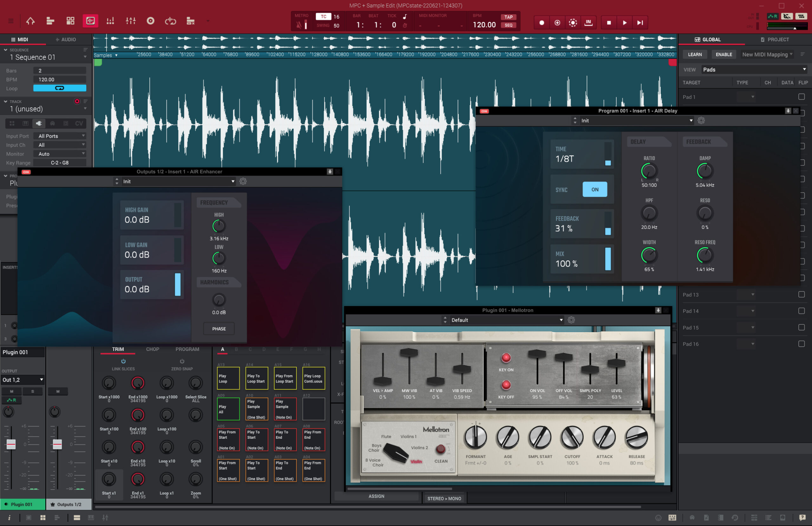This screenshot has width=812, height=526.
Task: Open the Sampler disc icon
Action: [x=150, y=21]
